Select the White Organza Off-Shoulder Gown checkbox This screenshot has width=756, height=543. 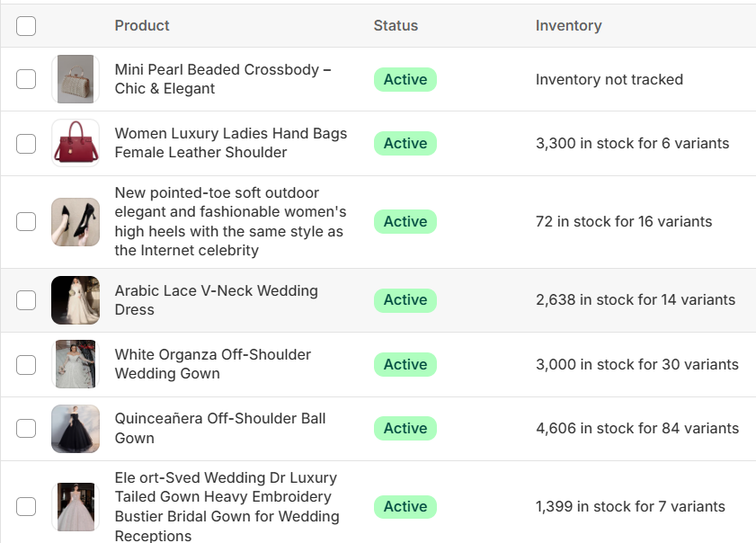pos(26,364)
